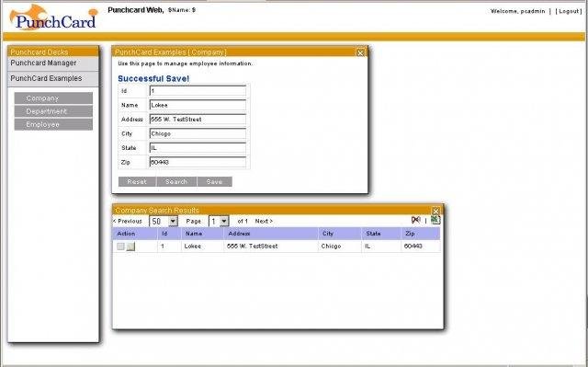Screen dimensions: 588x367
Task: Focus the City field containing Chicgo
Action: click(x=198, y=133)
